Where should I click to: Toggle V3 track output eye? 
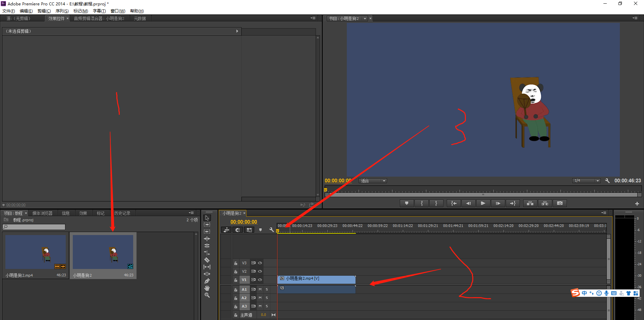click(x=260, y=263)
